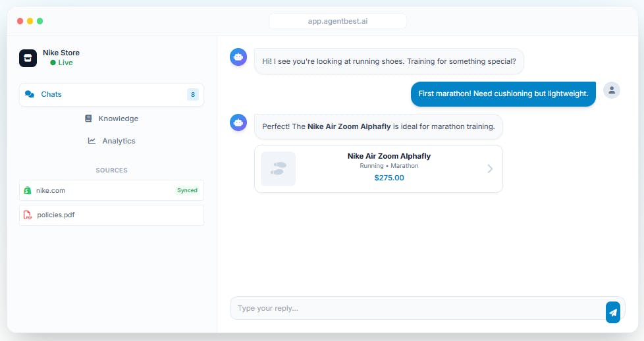Send reply with paper plane icon

[613, 312]
